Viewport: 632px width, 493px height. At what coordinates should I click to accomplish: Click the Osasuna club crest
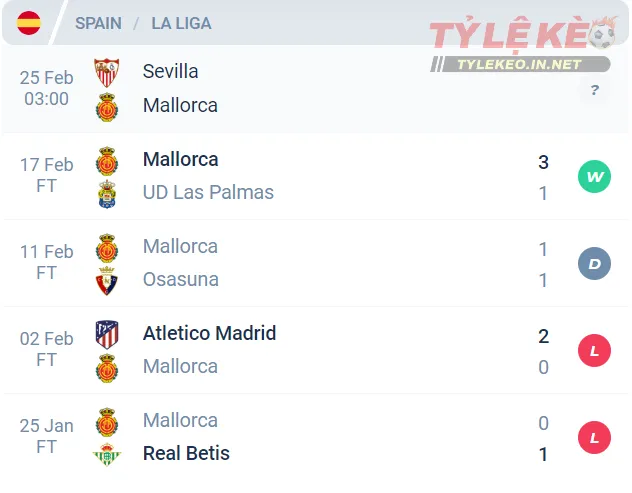(106, 280)
